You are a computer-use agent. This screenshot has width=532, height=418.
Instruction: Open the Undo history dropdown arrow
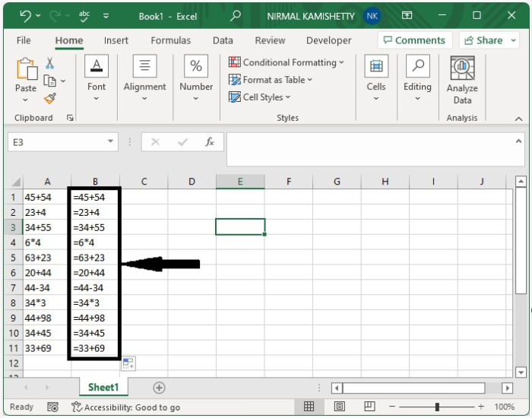pyautogui.click(x=38, y=16)
